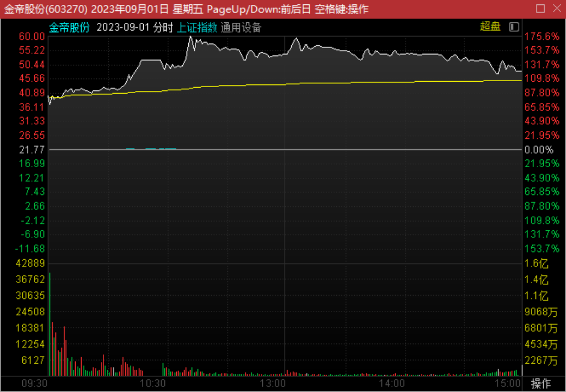The width and height of the screenshot is (566, 392).
Task: Click the 1.6亿 turnover axis label
Action: coord(537,264)
